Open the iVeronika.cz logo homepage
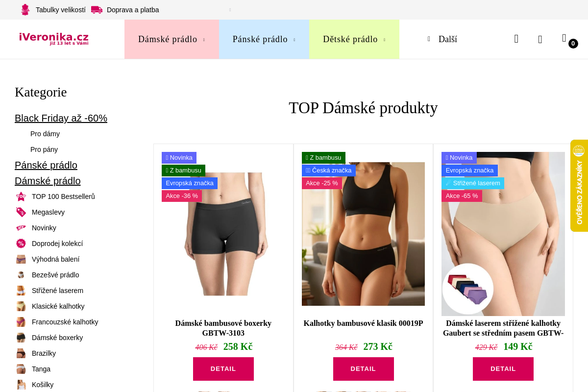Viewport: 588px width, 392px height. point(54,38)
